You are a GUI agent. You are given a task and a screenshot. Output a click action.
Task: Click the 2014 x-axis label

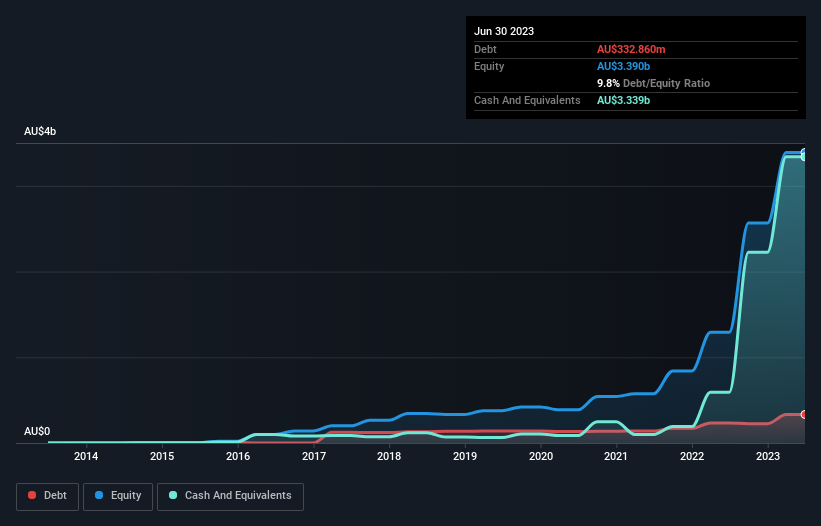(x=86, y=456)
